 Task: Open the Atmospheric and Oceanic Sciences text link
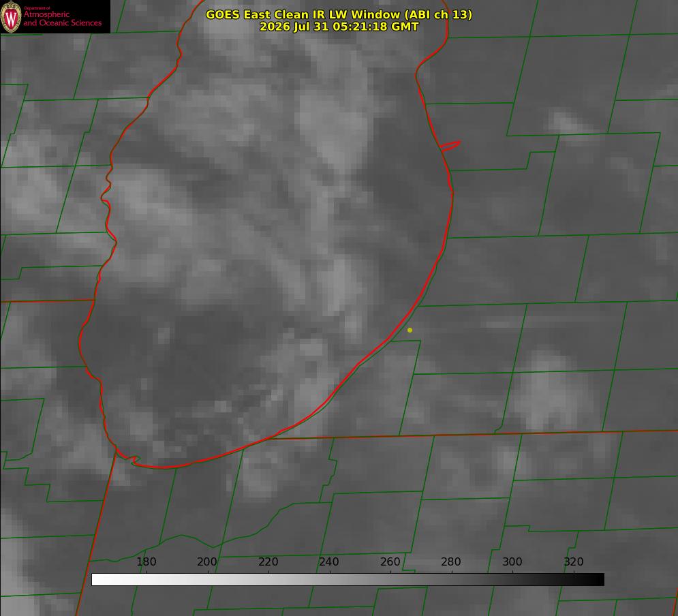tap(62, 18)
